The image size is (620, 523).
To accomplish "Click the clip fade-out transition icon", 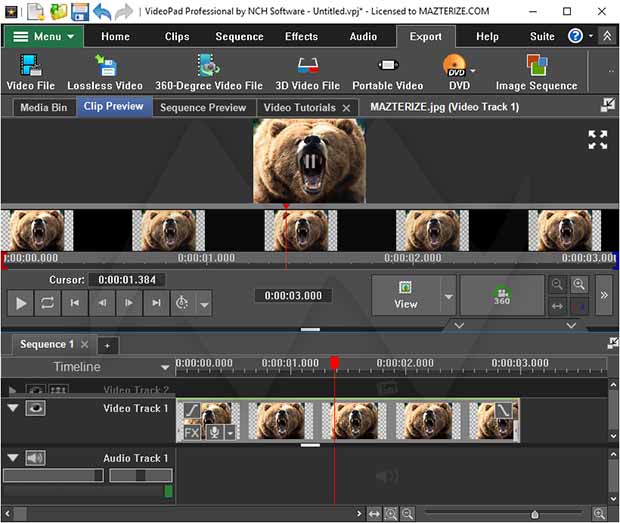I will (504, 410).
